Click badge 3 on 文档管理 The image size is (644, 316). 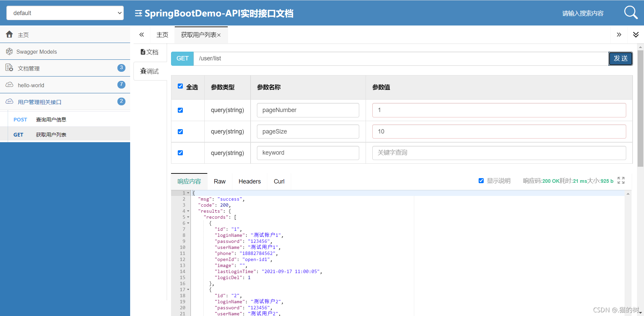[121, 68]
